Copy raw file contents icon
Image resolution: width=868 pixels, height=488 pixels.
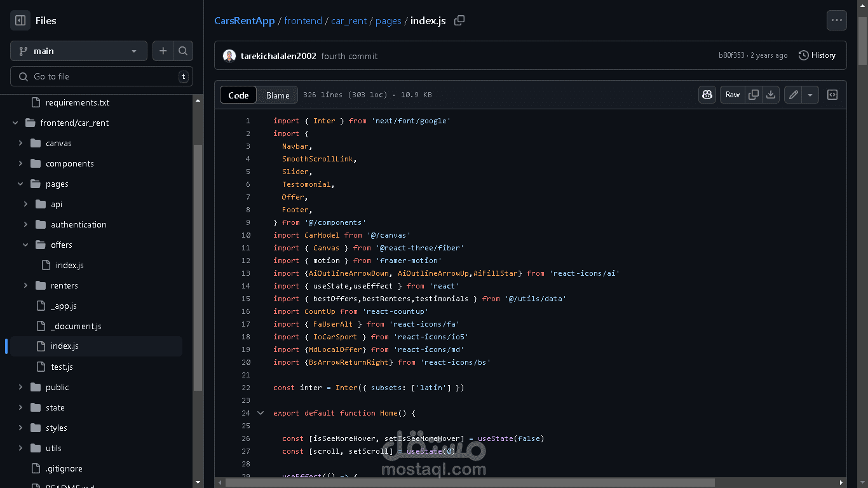[754, 95]
